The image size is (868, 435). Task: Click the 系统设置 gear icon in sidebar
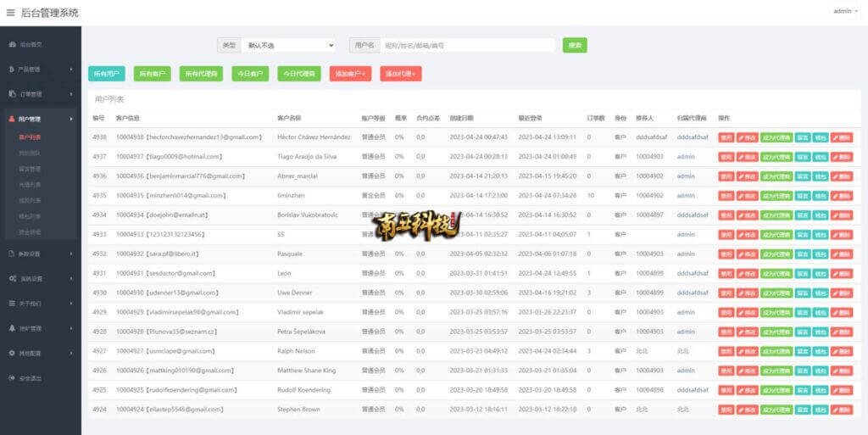point(12,278)
